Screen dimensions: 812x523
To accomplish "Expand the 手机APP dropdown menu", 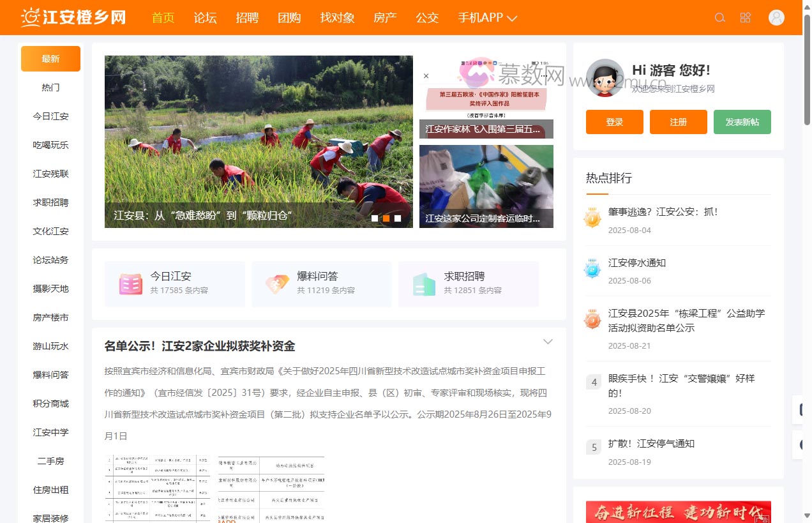I will tap(487, 17).
